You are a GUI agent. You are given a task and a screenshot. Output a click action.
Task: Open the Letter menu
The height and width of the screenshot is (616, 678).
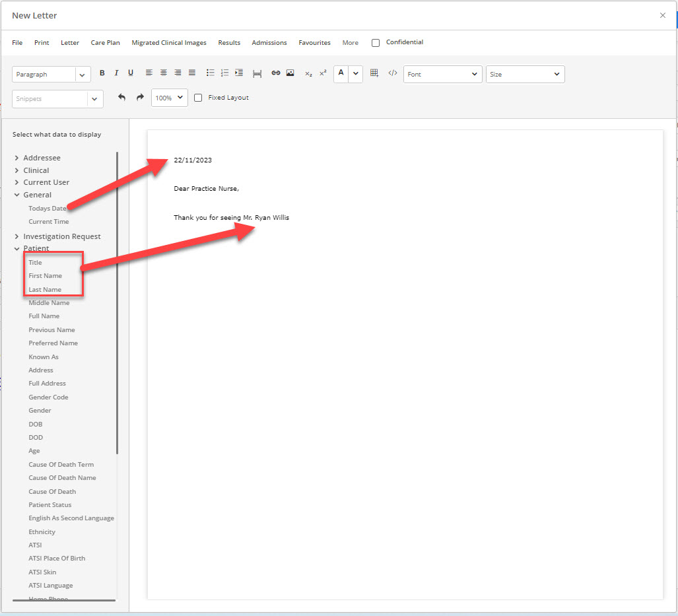coord(69,43)
